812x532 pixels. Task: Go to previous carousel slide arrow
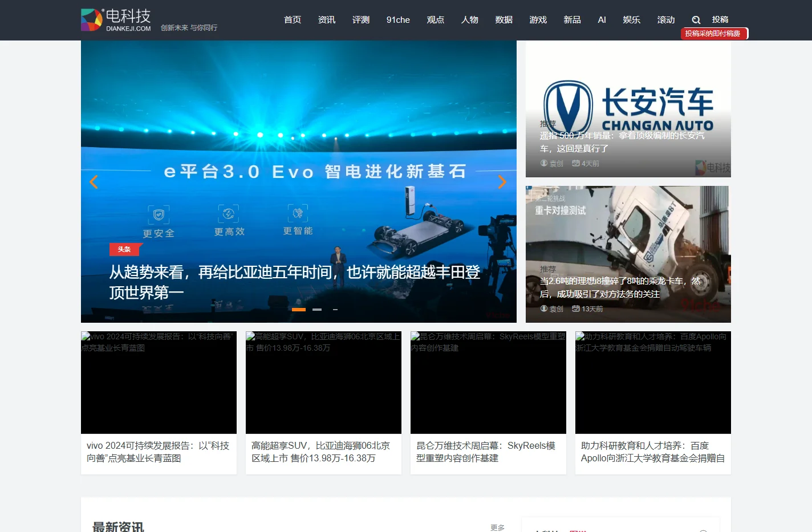pyautogui.click(x=94, y=181)
